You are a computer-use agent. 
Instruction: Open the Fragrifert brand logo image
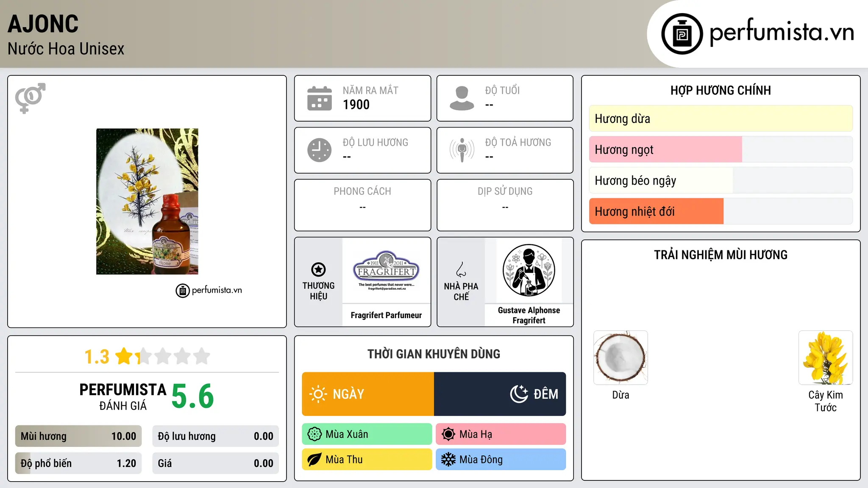click(x=386, y=271)
